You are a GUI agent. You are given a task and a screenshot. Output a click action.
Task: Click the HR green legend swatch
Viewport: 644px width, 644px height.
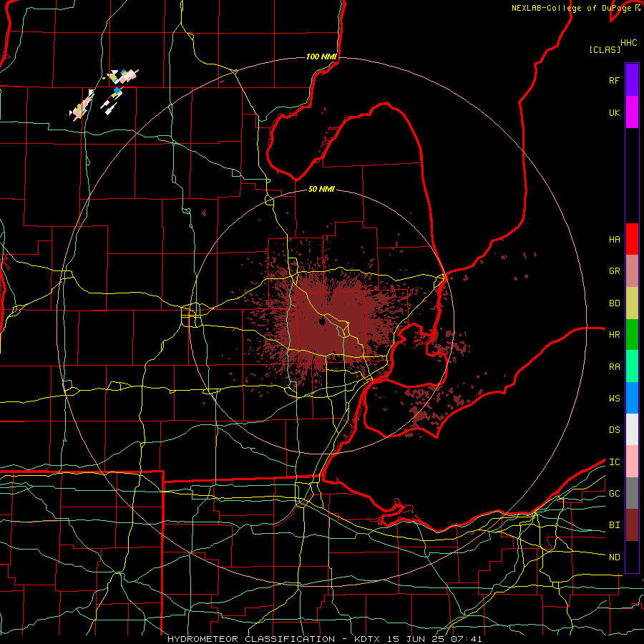pos(632,335)
